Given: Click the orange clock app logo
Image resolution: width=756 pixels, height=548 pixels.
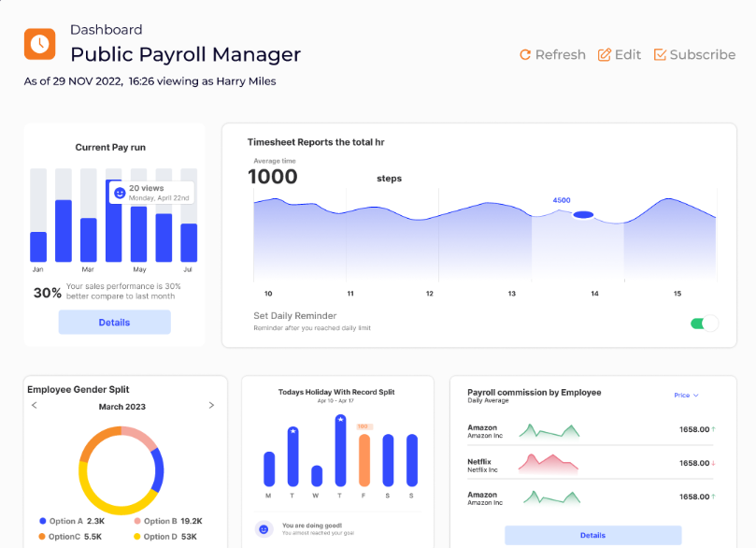Looking at the screenshot, I should coord(40,43).
